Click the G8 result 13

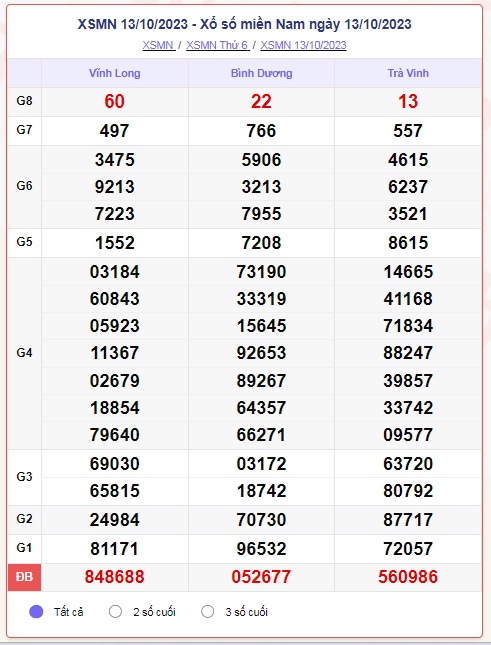(408, 102)
